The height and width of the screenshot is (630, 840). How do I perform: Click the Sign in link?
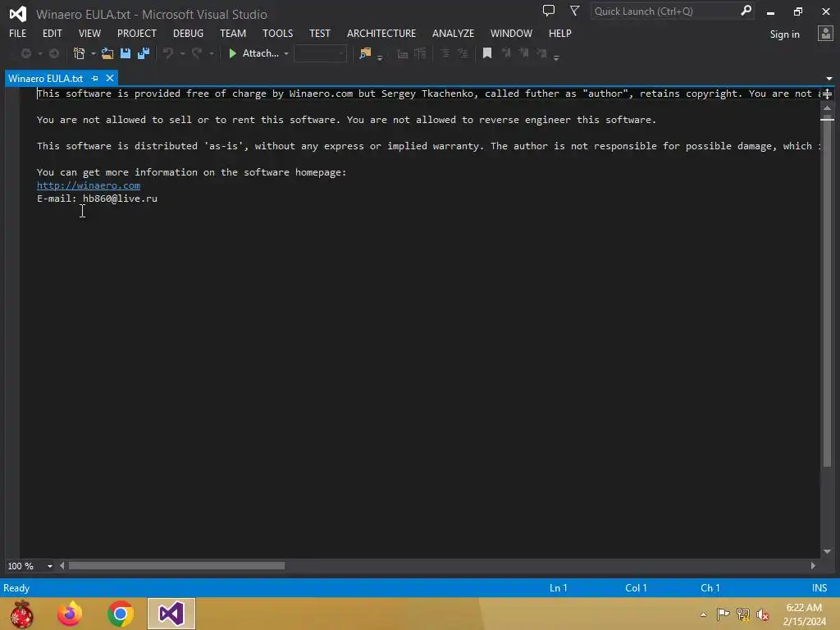[784, 34]
